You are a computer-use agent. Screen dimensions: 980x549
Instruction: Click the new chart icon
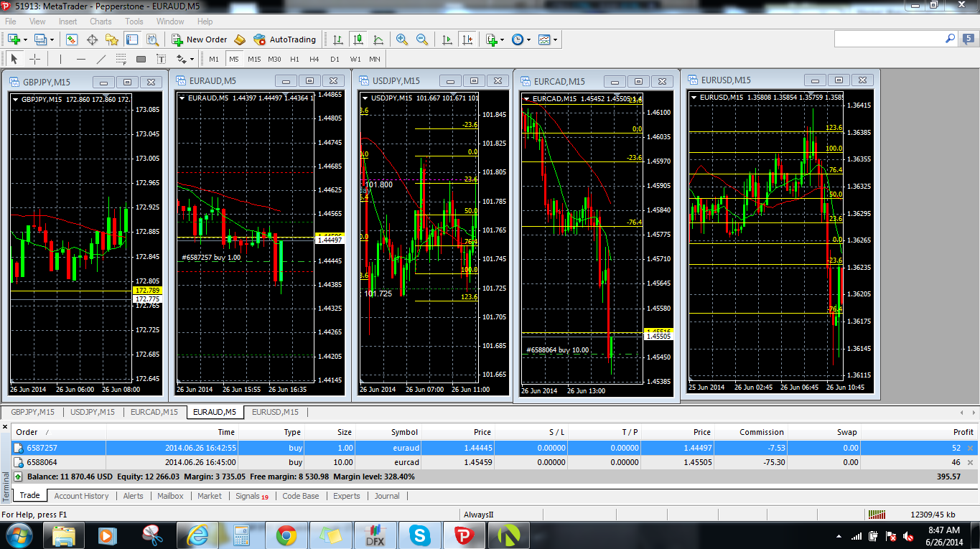(x=13, y=39)
